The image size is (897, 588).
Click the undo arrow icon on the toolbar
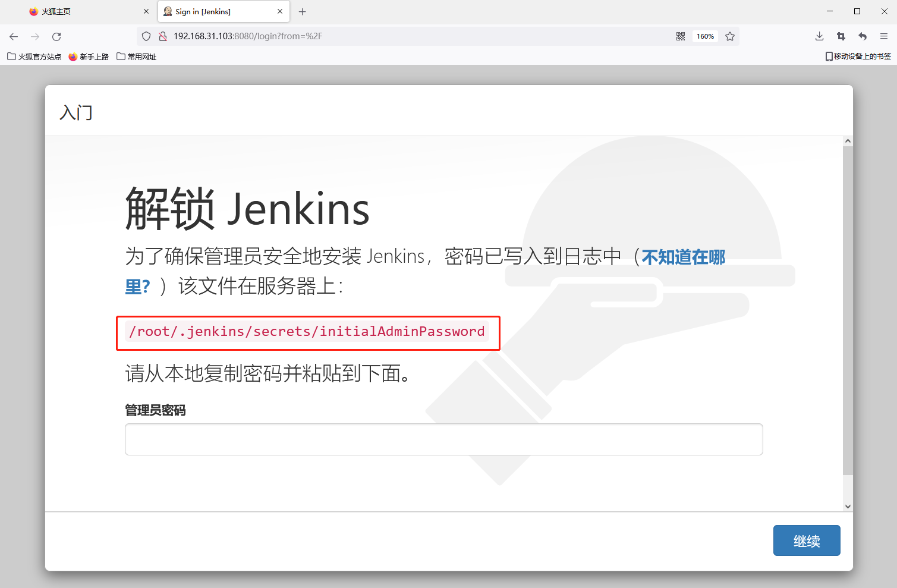[x=862, y=36]
